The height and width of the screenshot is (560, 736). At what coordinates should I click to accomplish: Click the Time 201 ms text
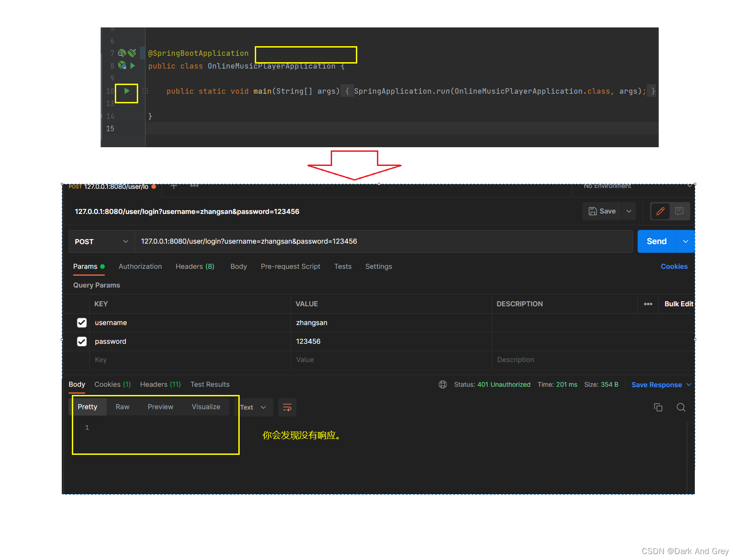(557, 384)
